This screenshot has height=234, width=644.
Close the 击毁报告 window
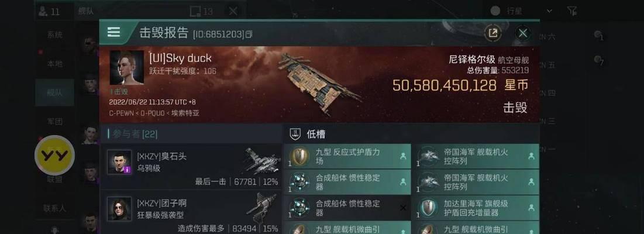[523, 33]
